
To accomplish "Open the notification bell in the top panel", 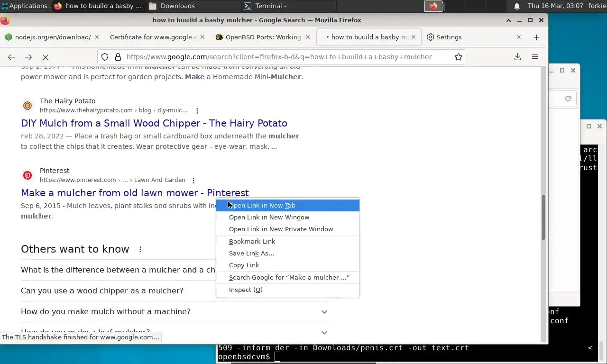I will click(517, 6).
